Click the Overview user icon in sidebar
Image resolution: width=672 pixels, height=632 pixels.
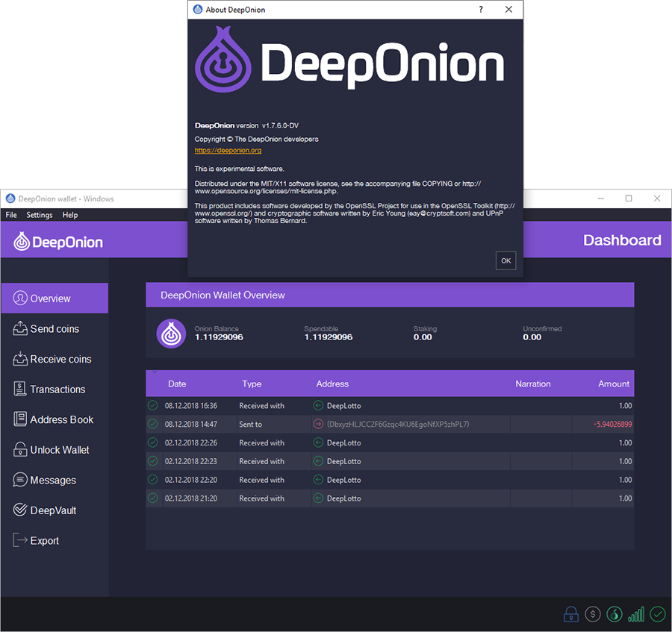tap(20, 298)
